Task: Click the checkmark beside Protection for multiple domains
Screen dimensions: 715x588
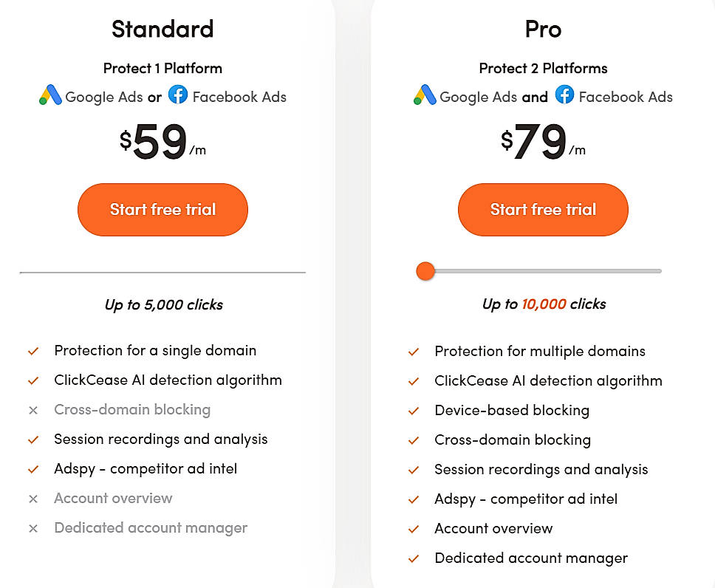Action: (414, 351)
